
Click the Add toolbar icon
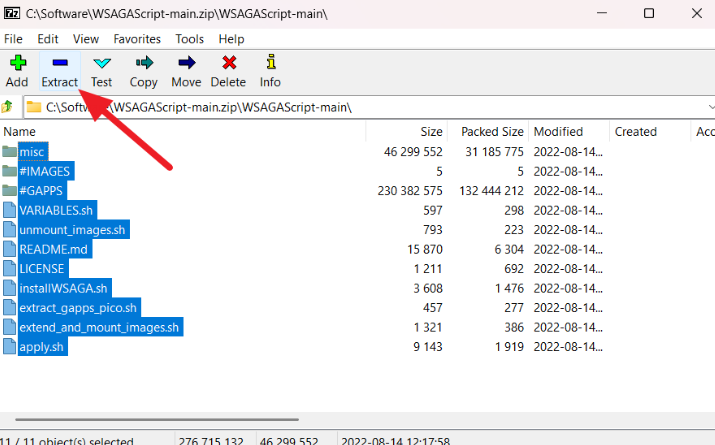(18, 63)
